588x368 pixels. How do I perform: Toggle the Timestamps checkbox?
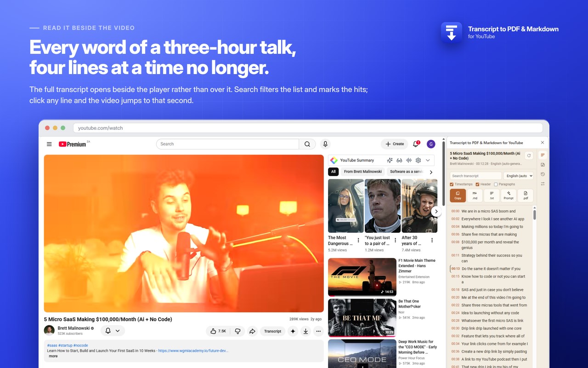tap(452, 184)
